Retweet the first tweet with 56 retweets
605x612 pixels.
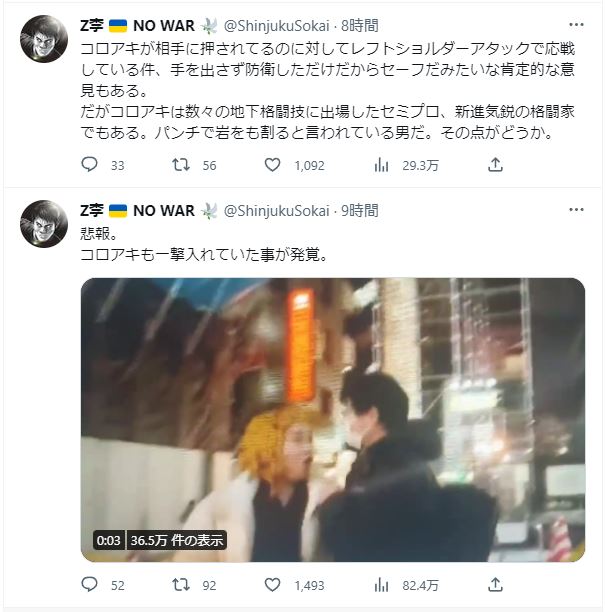(181, 165)
